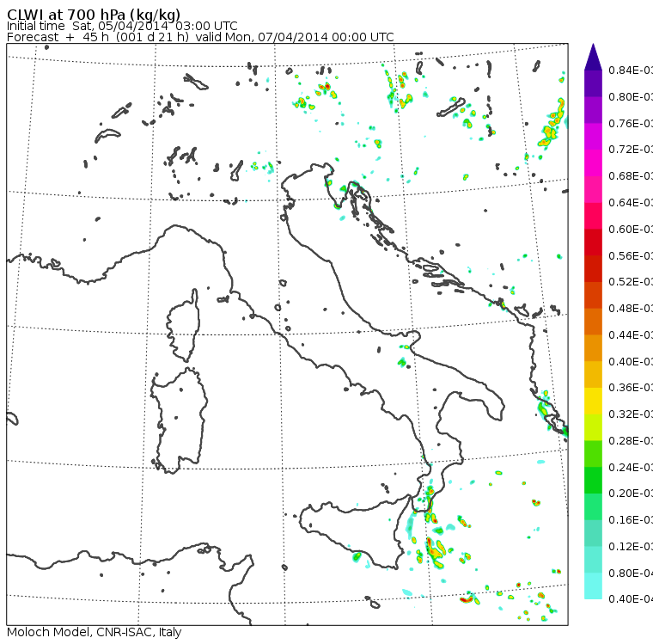653x644 pixels.
Task: Click the 0.84E-03 colorbar label
Action: tap(631, 70)
